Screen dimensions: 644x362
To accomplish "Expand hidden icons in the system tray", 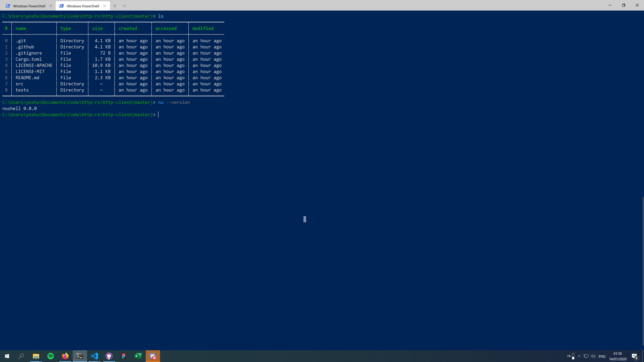I will click(x=579, y=356).
